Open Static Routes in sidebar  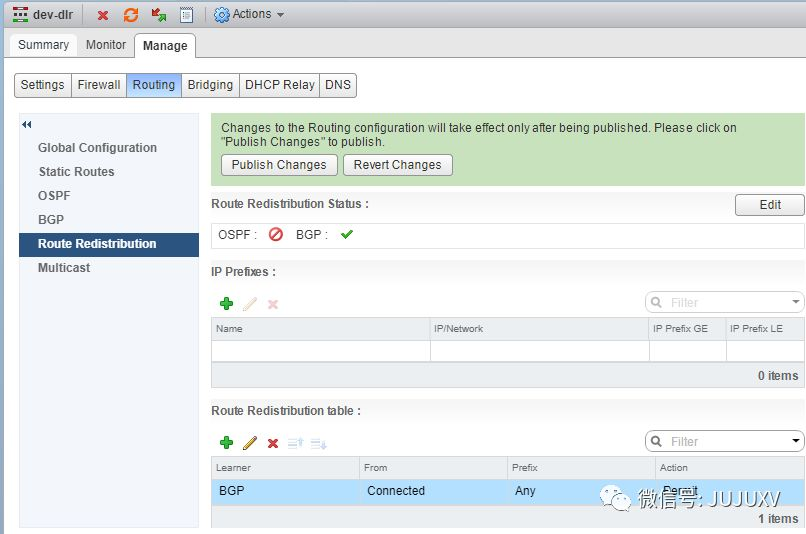(76, 172)
